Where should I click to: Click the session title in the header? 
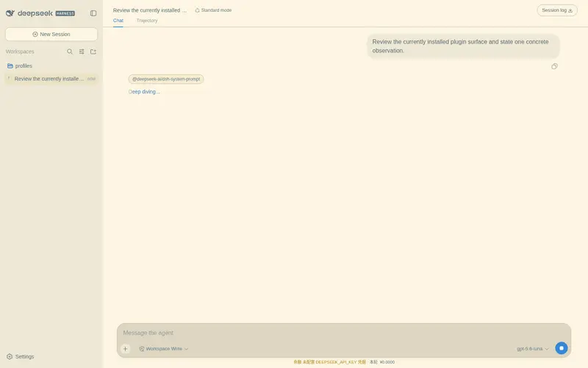(150, 10)
